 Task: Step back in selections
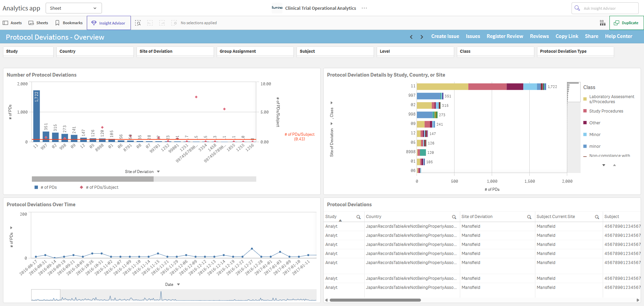point(150,23)
